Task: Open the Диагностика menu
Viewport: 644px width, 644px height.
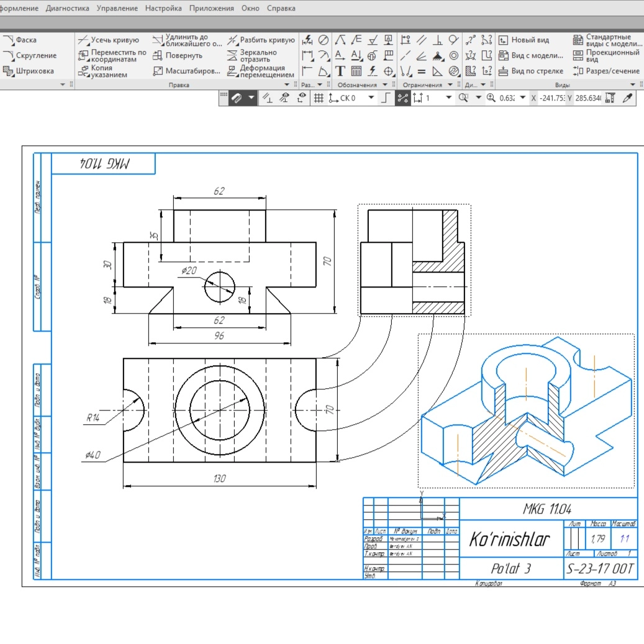Action: click(66, 9)
